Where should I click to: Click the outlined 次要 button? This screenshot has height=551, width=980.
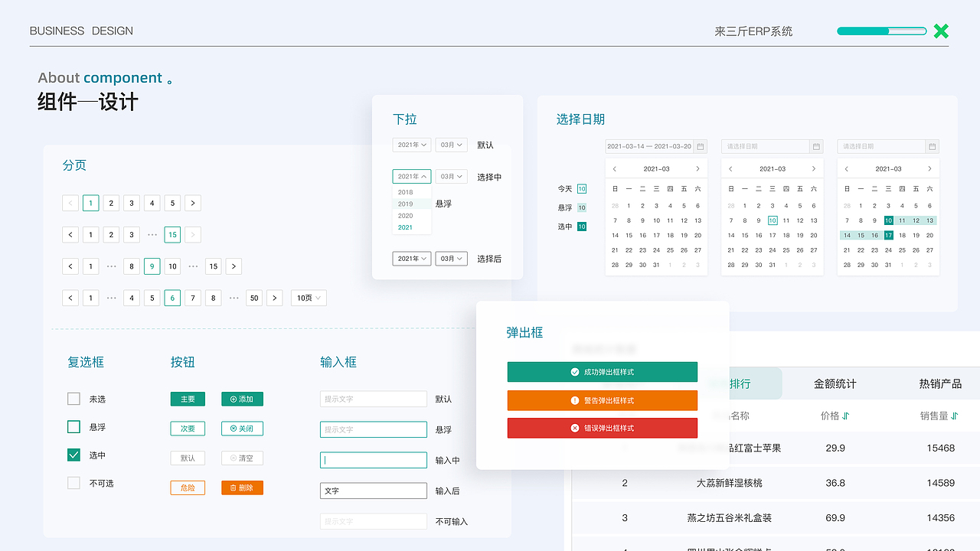(188, 429)
